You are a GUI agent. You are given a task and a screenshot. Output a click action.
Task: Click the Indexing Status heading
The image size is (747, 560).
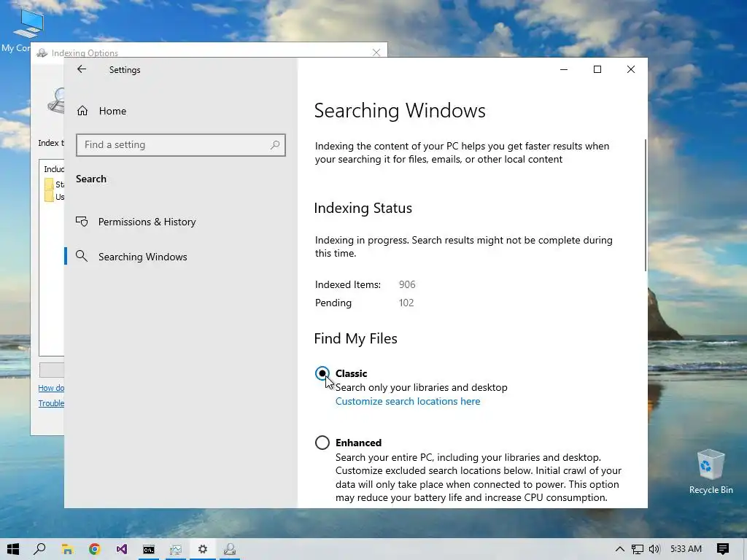(x=363, y=208)
